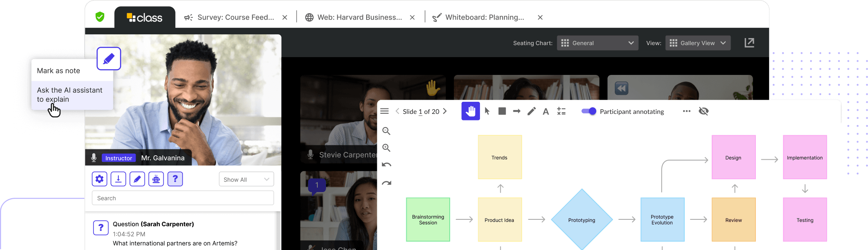The image size is (868, 250).
Task: Go to the next slide arrow
Action: click(x=445, y=111)
